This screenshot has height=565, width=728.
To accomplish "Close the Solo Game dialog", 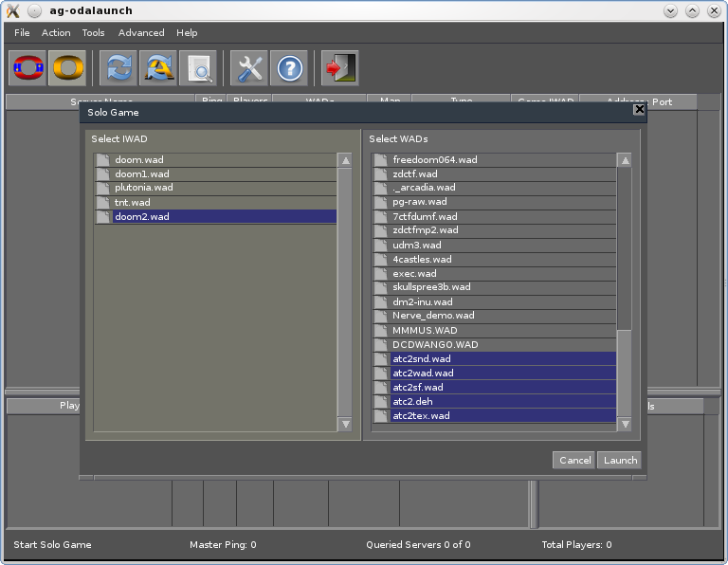I will click(639, 110).
